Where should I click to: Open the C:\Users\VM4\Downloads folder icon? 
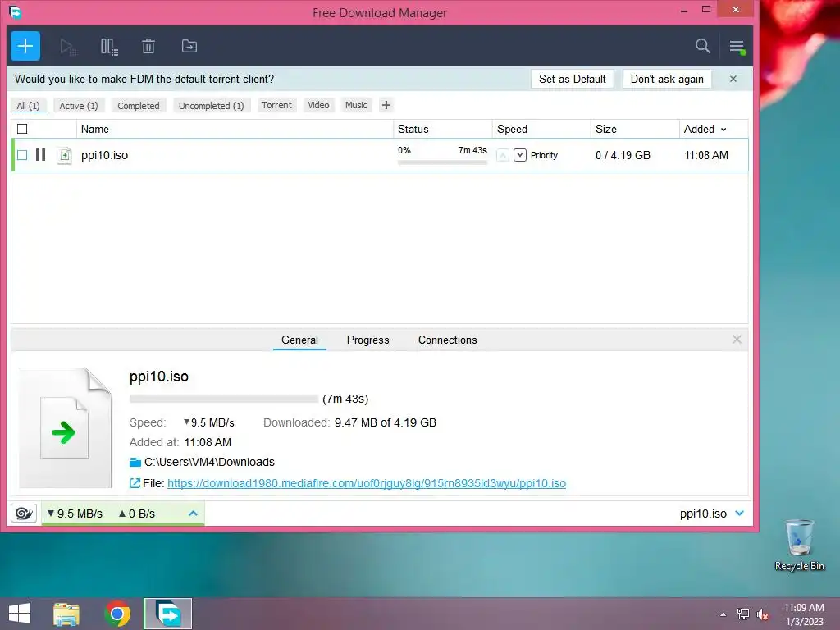click(135, 462)
